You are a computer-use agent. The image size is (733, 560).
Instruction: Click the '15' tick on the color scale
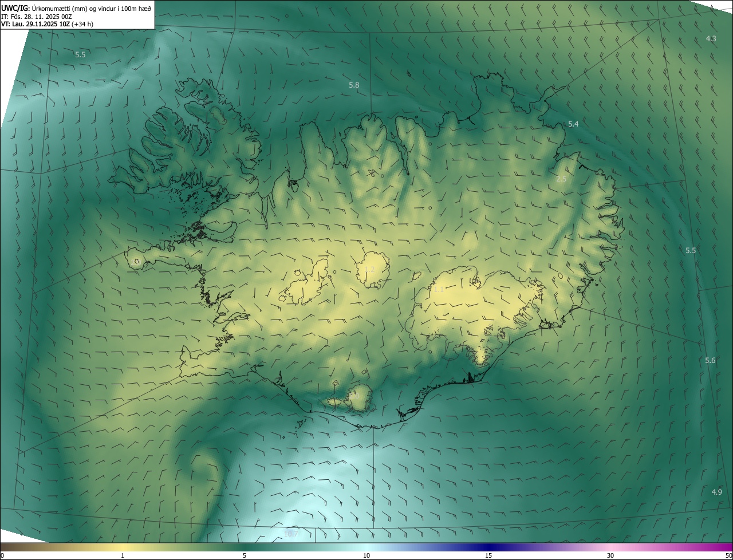pos(488,555)
